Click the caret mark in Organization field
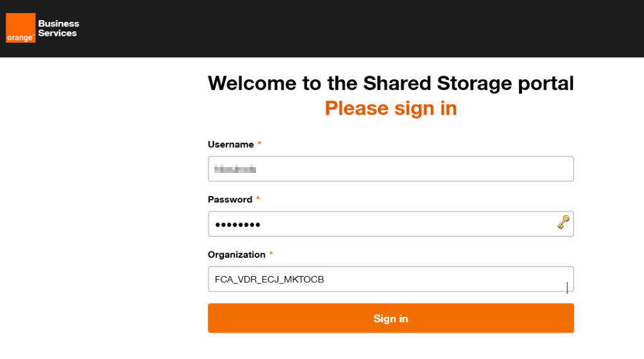Screen dimensions: 644x359 [567, 287]
